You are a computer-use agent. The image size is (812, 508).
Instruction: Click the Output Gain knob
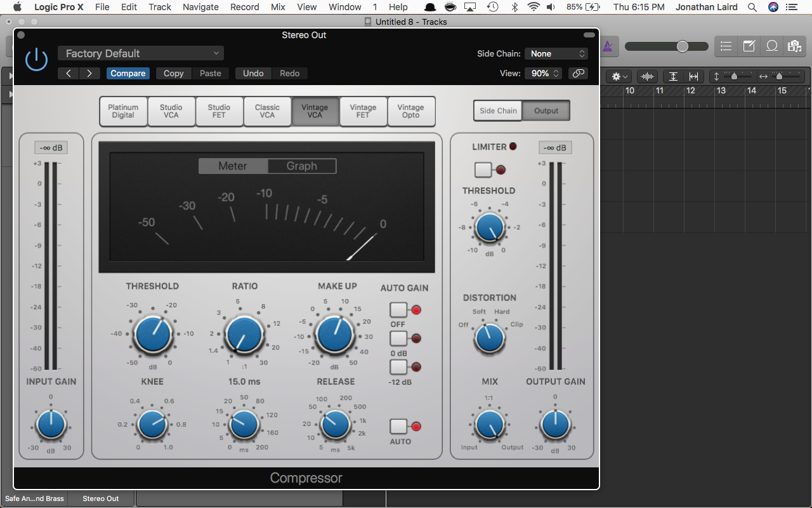coord(556,424)
